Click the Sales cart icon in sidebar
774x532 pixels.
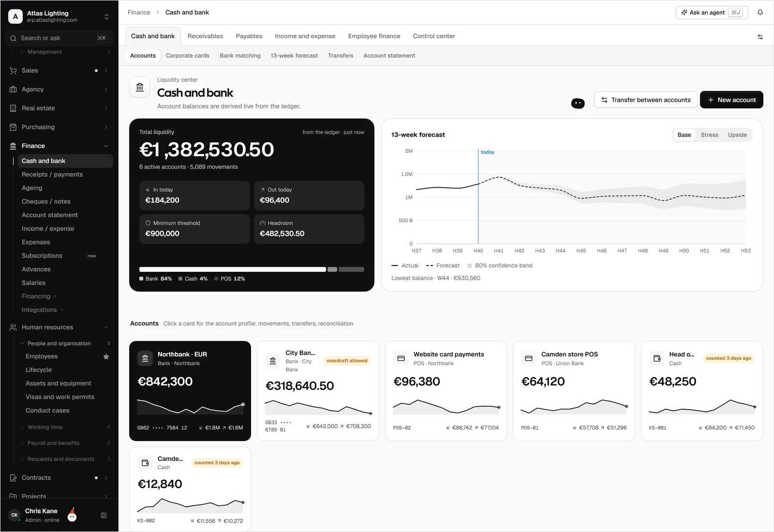tap(13, 71)
